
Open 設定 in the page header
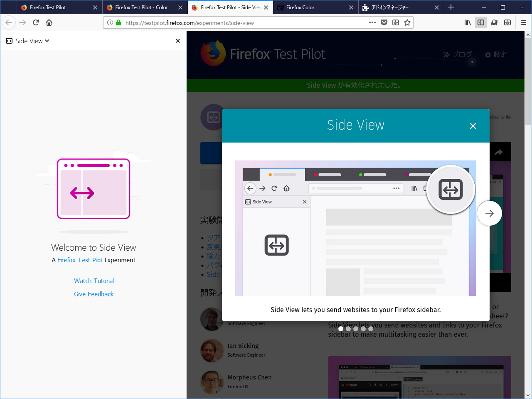pyautogui.click(x=496, y=54)
